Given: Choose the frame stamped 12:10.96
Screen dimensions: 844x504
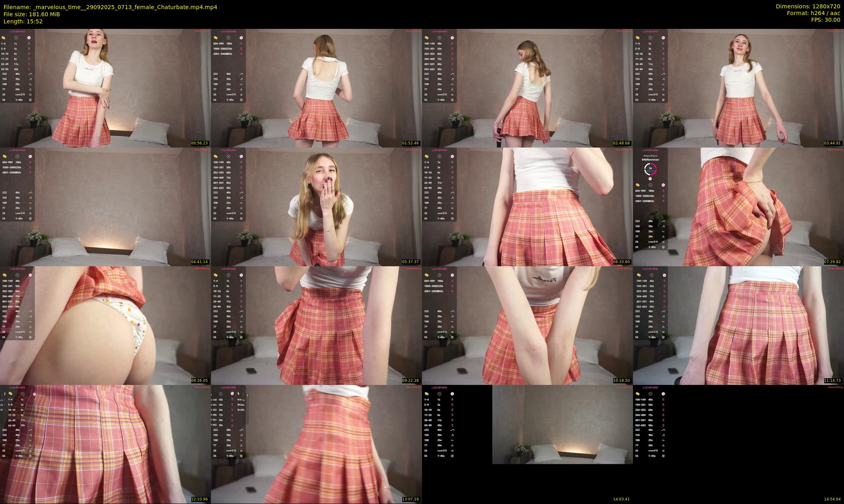Looking at the screenshot, I should pyautogui.click(x=105, y=444).
